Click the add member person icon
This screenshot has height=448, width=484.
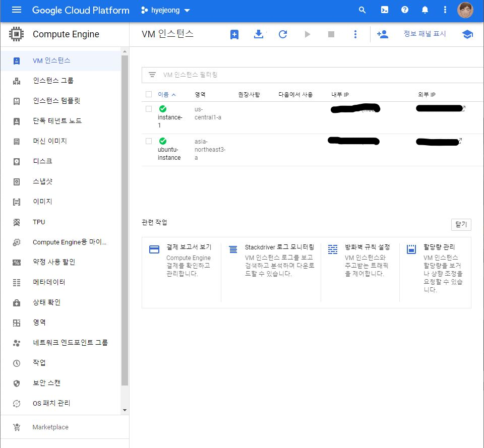click(x=383, y=34)
